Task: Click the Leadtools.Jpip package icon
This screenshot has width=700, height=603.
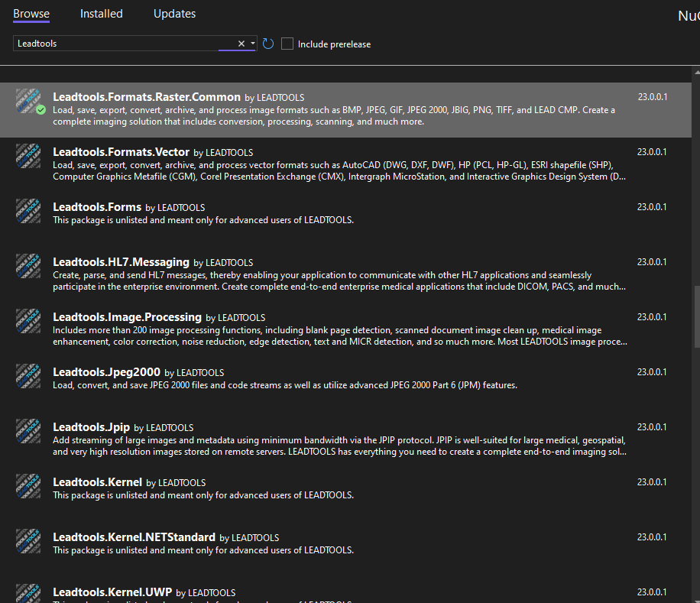Action: 28,431
